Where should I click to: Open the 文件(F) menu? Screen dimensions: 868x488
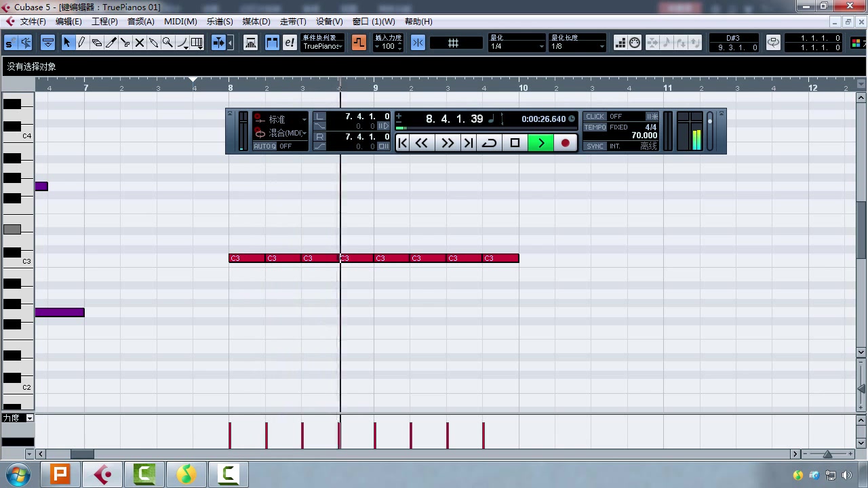33,22
